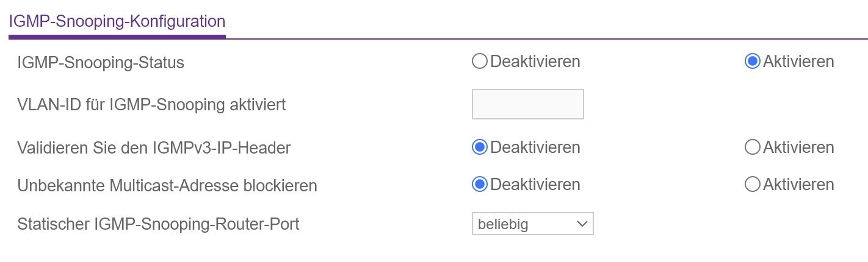
Task: Click the 'Statischer IGMP-Snooping-Router-Port' label
Action: pos(159,224)
